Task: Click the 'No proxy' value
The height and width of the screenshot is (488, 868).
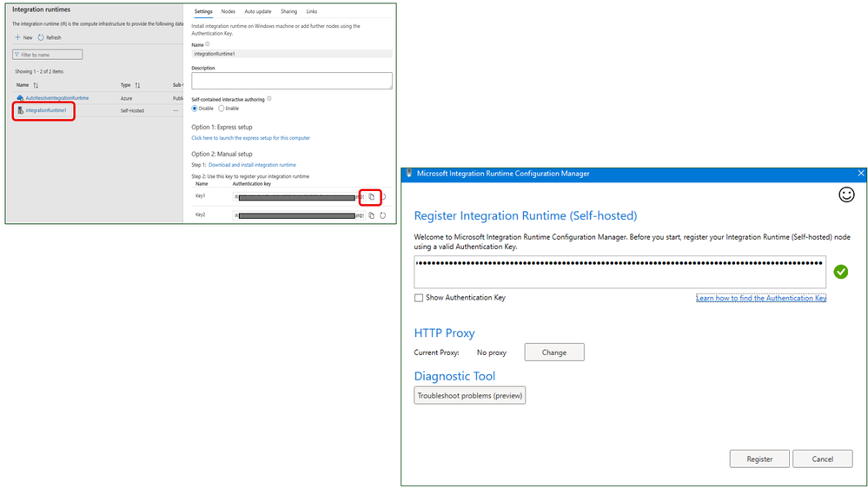Action: tap(492, 353)
